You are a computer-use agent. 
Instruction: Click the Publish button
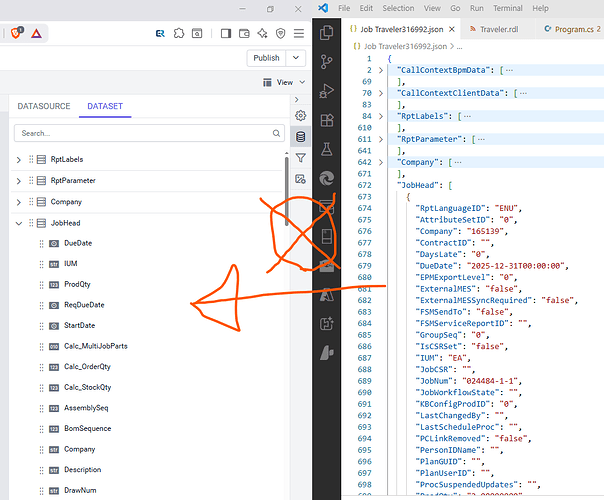click(266, 58)
